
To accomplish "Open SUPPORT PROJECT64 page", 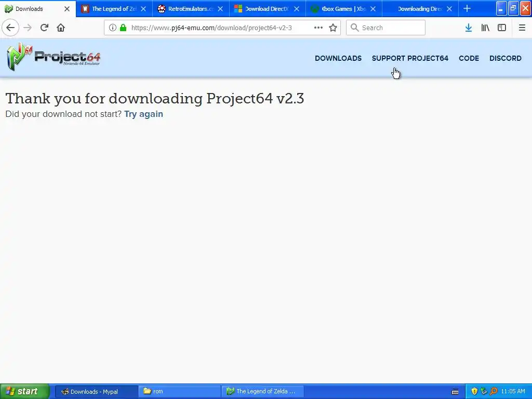I will pos(410,58).
